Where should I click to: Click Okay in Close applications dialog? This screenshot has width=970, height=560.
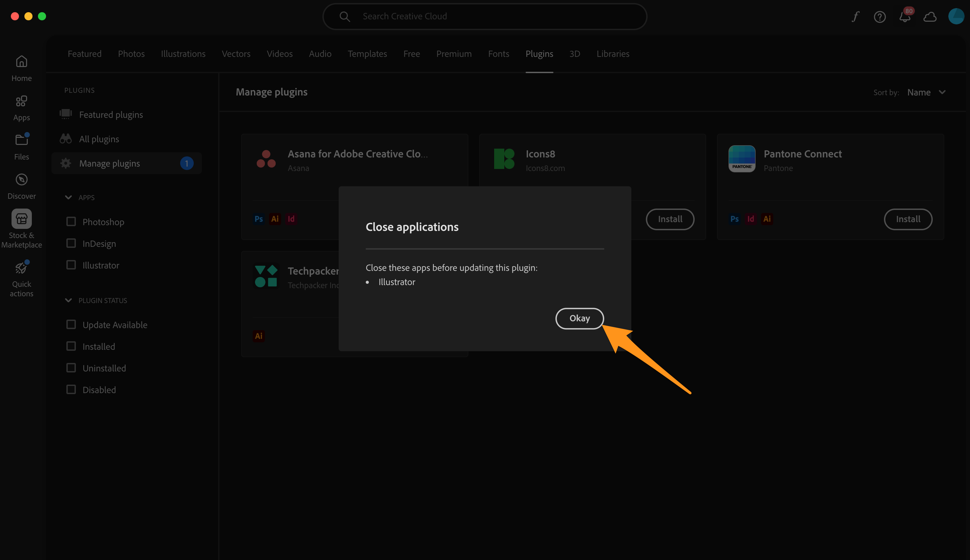pos(579,319)
